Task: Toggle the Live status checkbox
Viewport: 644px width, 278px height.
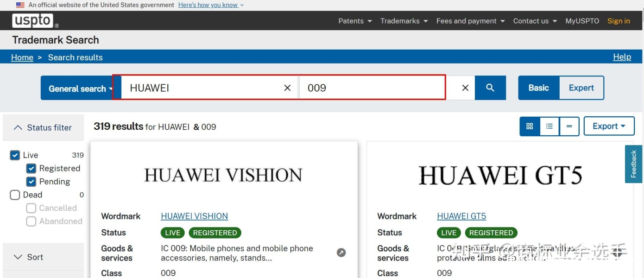Action: [15, 155]
